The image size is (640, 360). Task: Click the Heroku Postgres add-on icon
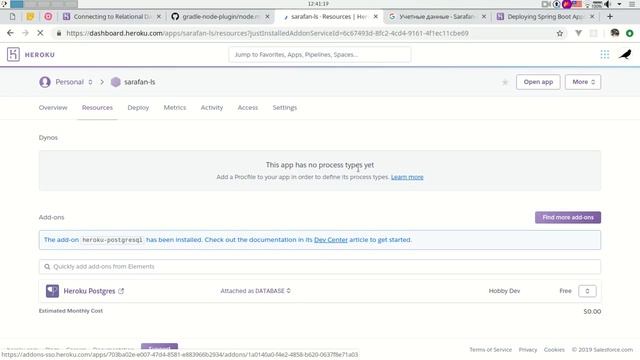tap(52, 291)
